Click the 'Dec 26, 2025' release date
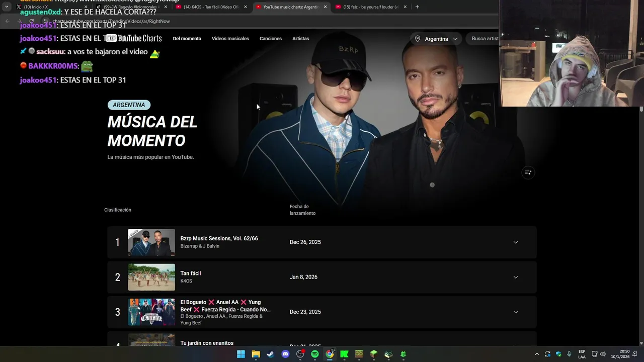The image size is (644, 362). click(x=305, y=242)
